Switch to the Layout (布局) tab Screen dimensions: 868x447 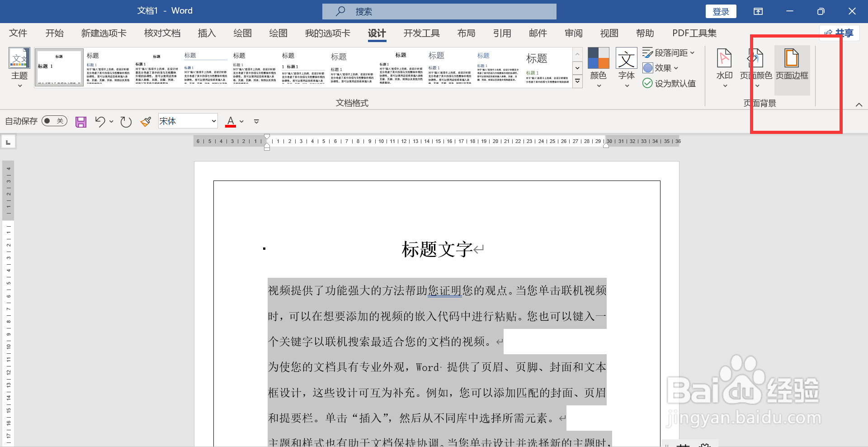(467, 33)
